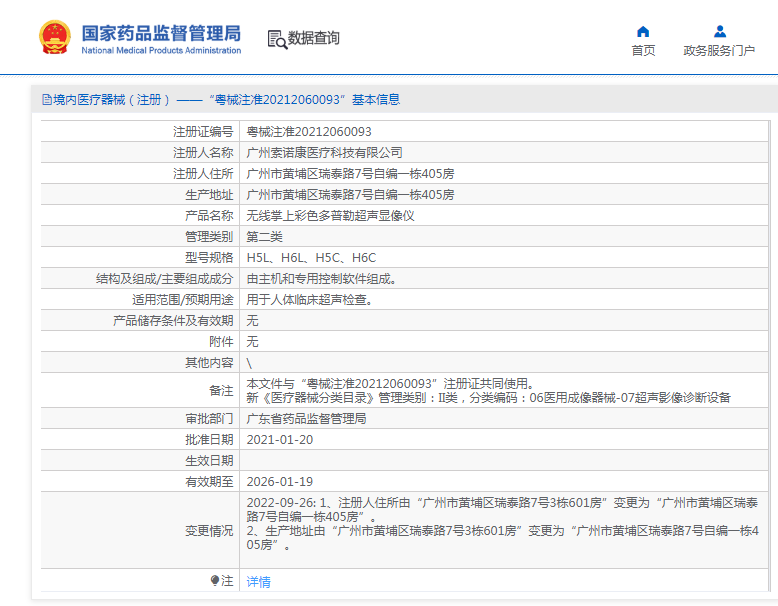This screenshot has width=778, height=606.
Task: Go to 首页 via its text label
Action: coord(643,51)
